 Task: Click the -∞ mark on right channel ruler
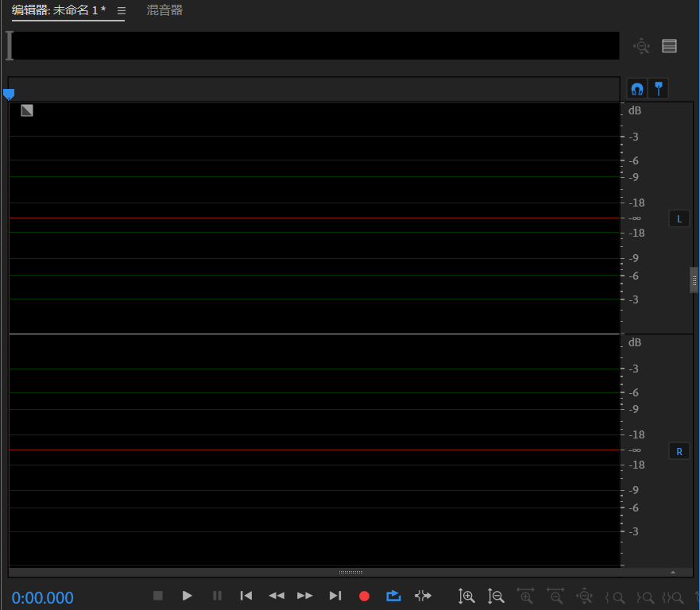pyautogui.click(x=635, y=450)
